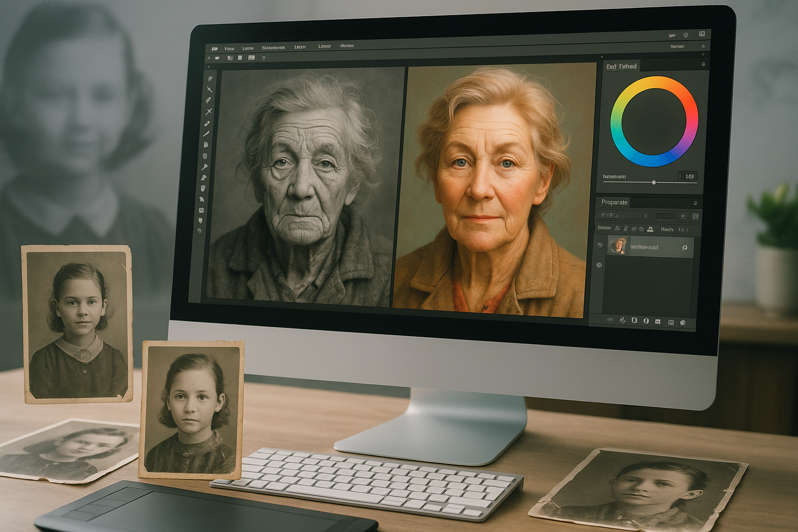Open the triangle dropdown in the options bar

(x=264, y=58)
